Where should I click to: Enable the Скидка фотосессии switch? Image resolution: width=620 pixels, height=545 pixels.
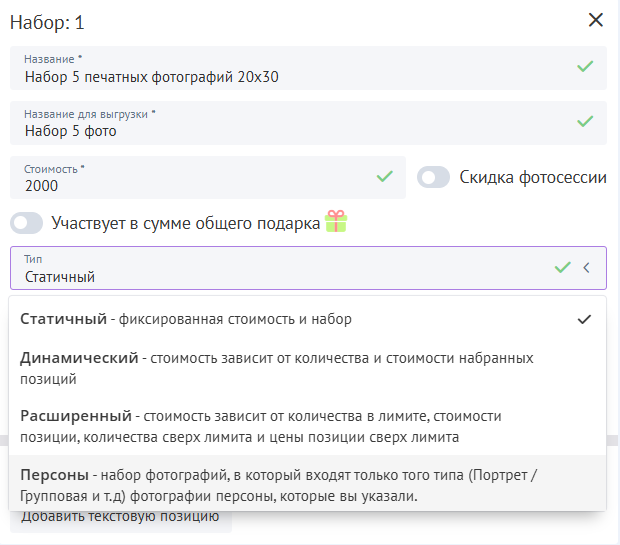pos(433,178)
